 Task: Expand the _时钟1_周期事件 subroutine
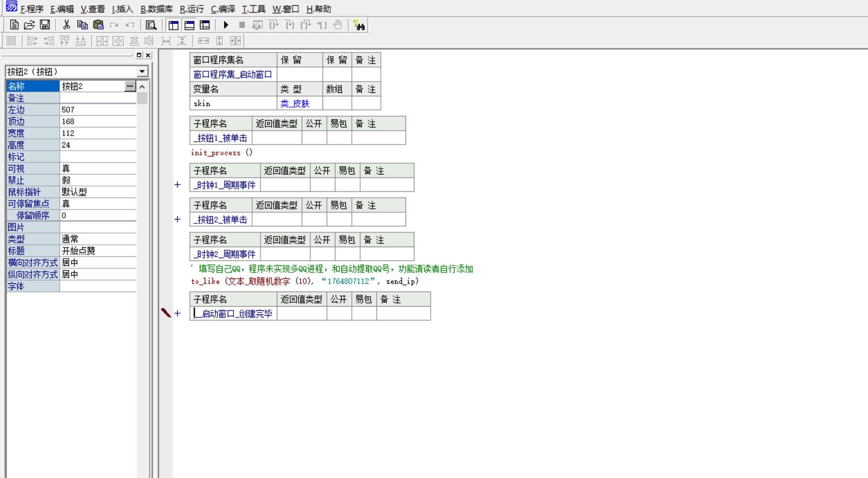178,185
